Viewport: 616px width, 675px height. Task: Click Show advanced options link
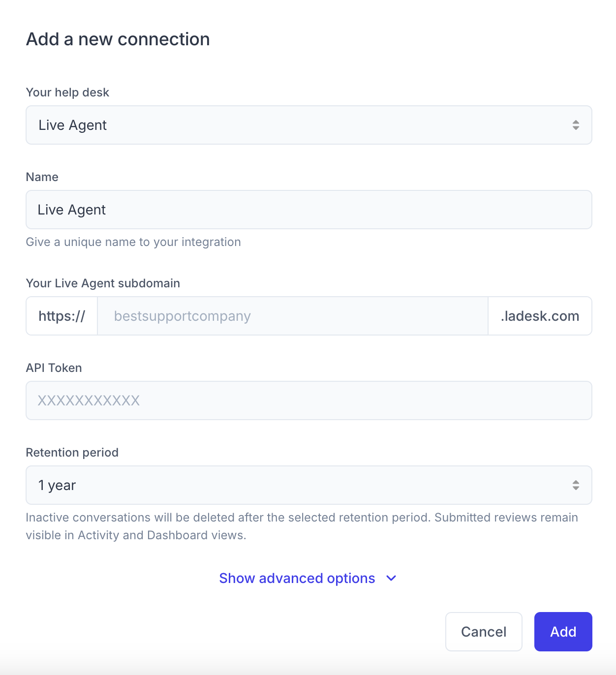tap(297, 578)
